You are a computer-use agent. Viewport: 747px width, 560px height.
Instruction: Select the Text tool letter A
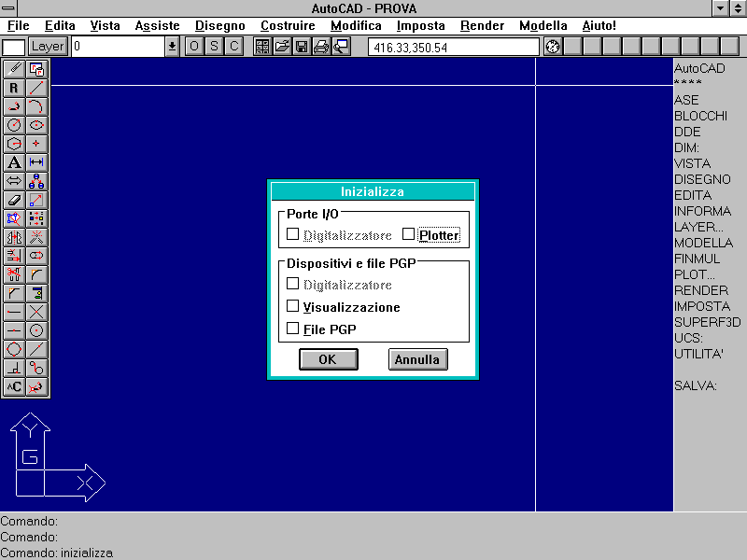[x=14, y=162]
